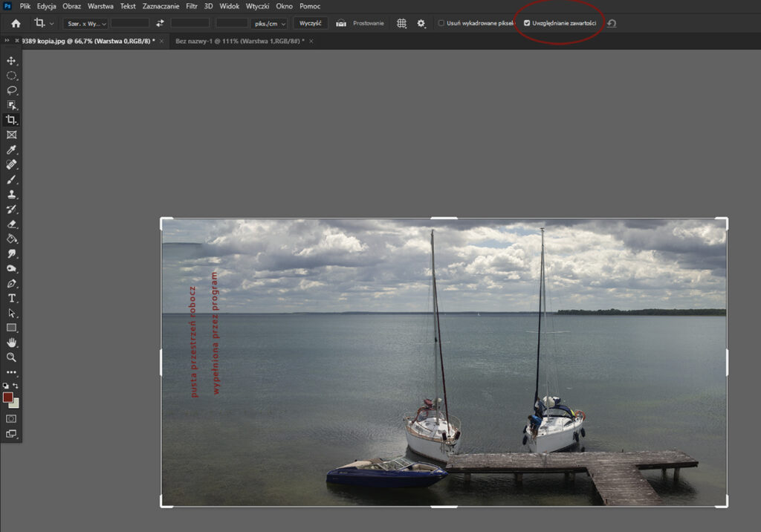This screenshot has height=532, width=761.
Task: Open the crop overlay options icon
Action: 401,23
